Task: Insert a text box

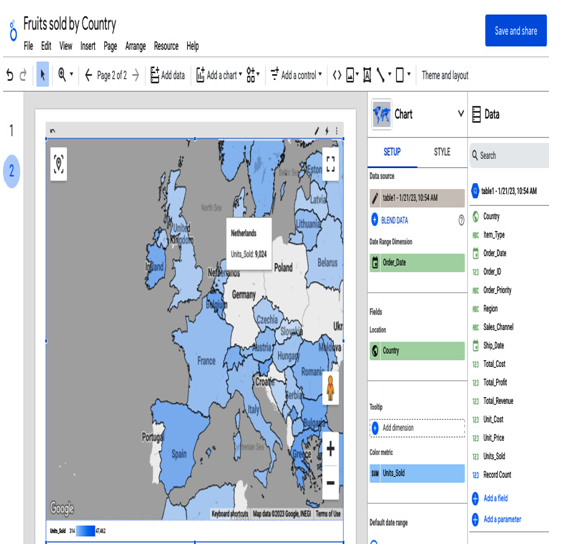Action: pyautogui.click(x=367, y=75)
